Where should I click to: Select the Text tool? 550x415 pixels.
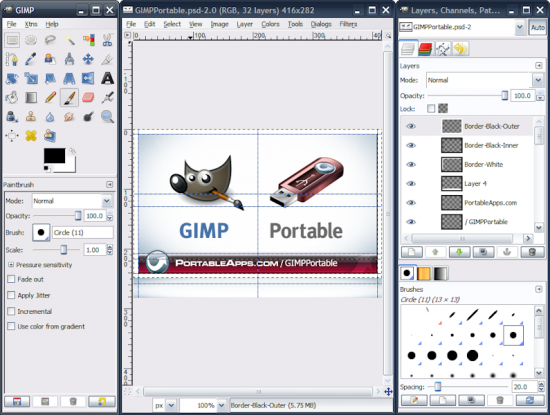pyautogui.click(x=107, y=78)
